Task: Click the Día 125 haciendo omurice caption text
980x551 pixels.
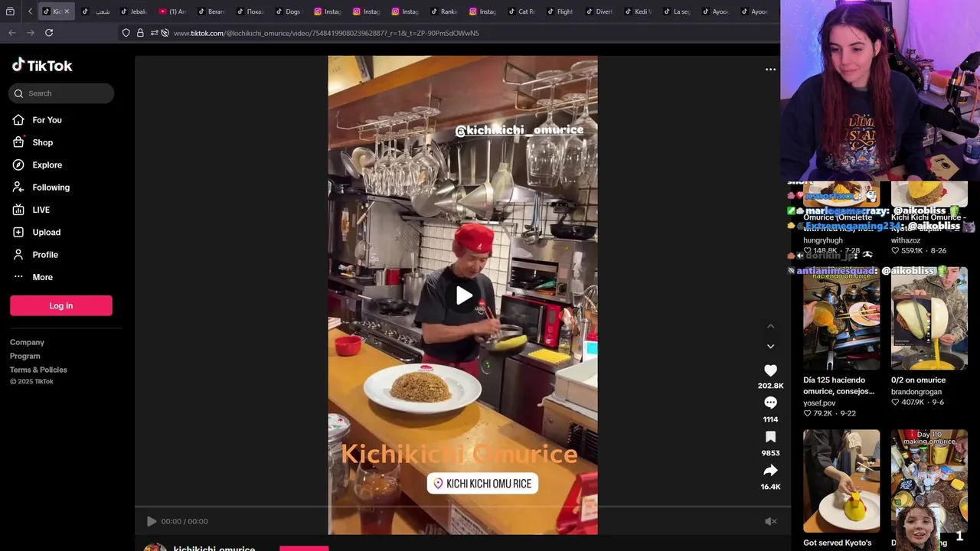Action: (838, 386)
